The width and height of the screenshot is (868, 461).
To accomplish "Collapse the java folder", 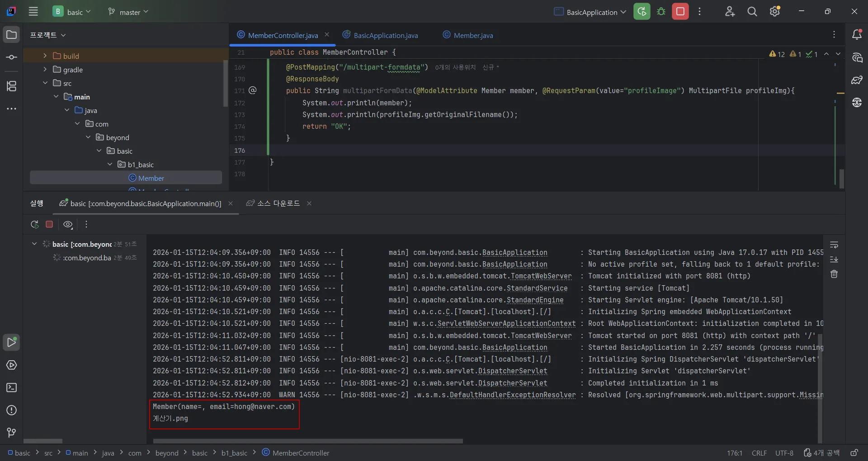I will pyautogui.click(x=66, y=110).
